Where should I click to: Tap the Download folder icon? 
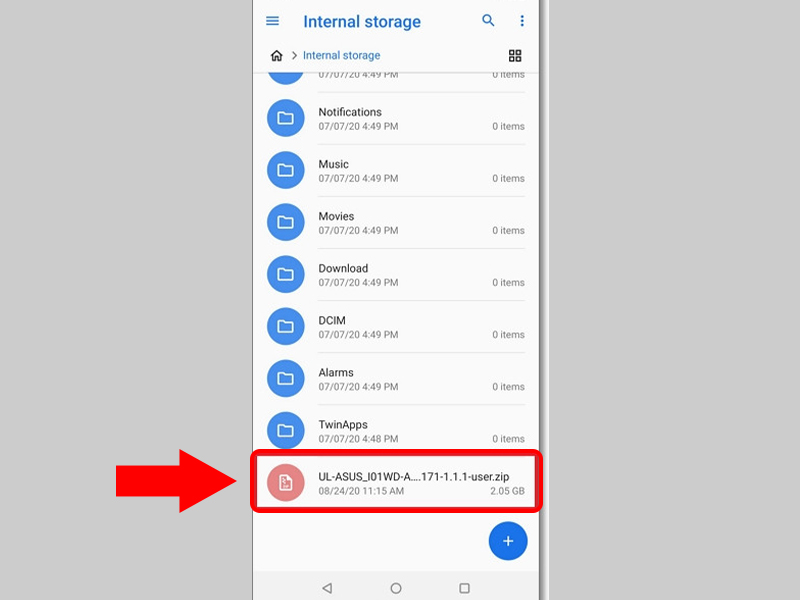[286, 274]
